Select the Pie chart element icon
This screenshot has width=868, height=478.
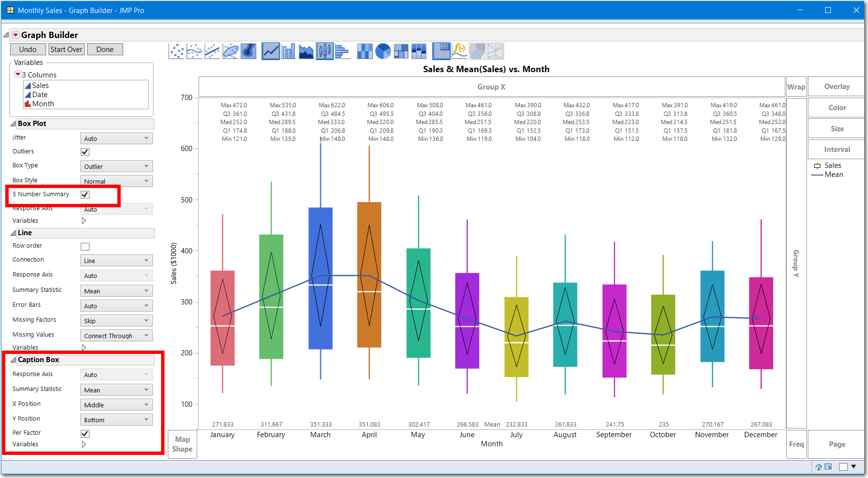[383, 51]
